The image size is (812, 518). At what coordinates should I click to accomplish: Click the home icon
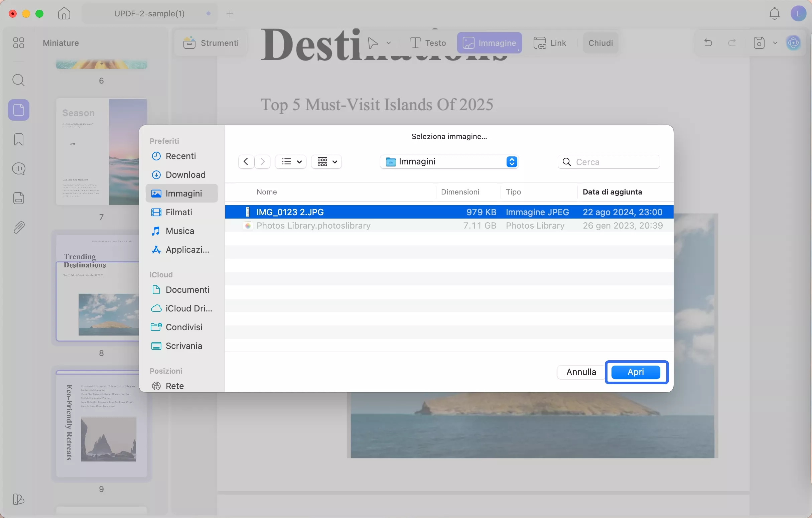pos(64,13)
